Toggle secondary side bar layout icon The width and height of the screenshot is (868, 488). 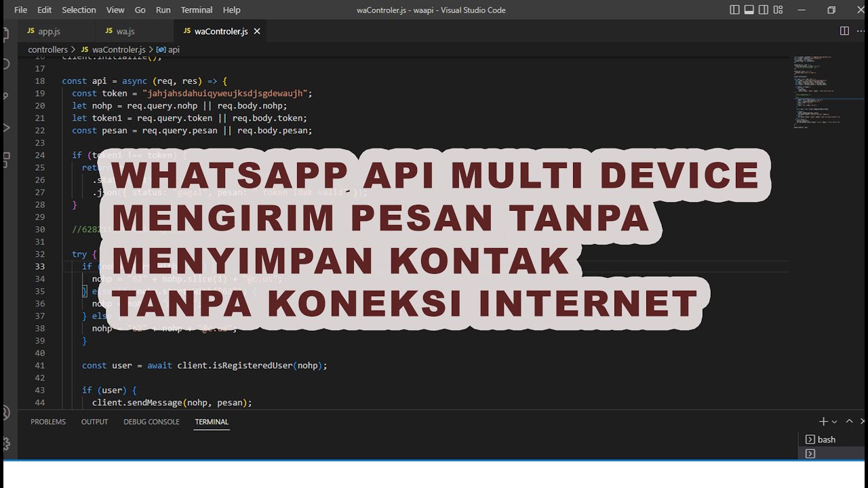point(764,10)
